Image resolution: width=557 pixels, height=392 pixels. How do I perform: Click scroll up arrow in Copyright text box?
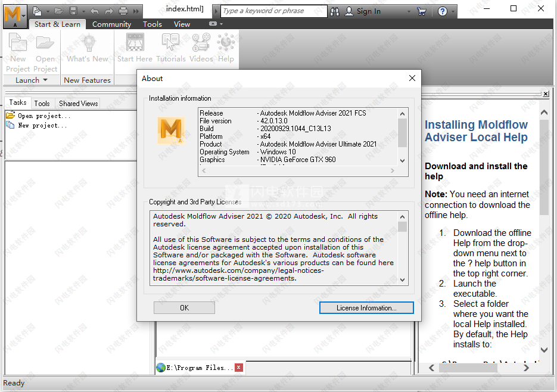pyautogui.click(x=402, y=217)
